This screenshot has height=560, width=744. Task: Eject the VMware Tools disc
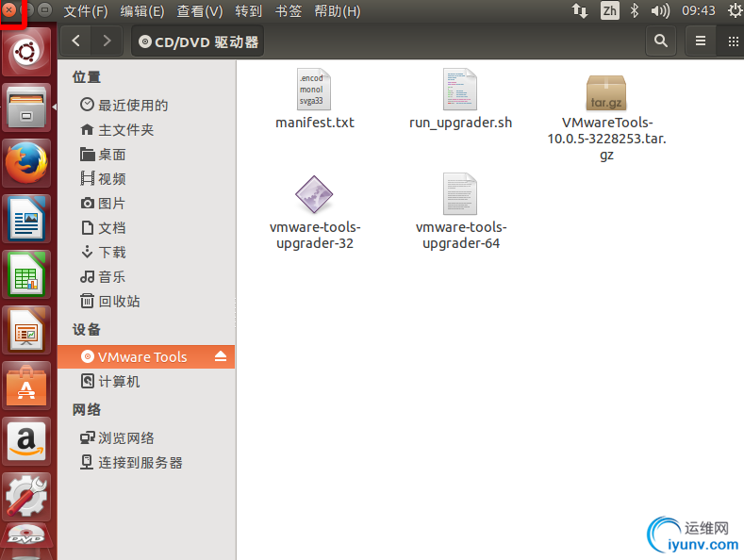click(x=221, y=356)
